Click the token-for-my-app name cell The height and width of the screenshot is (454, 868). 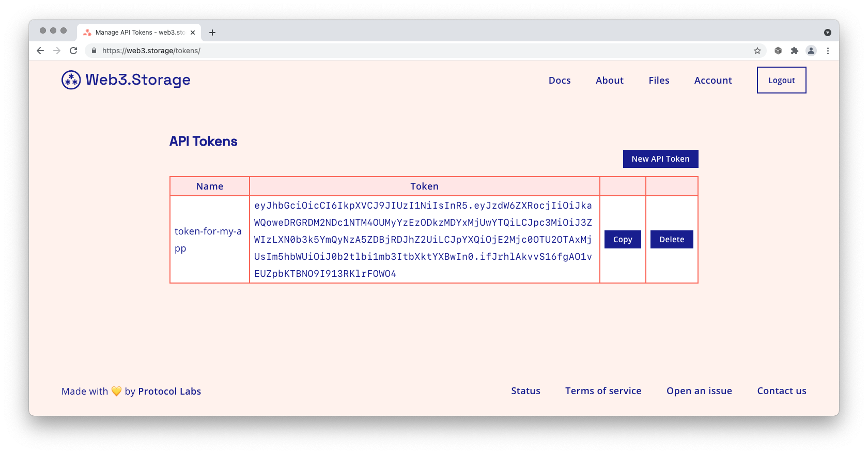[210, 240]
